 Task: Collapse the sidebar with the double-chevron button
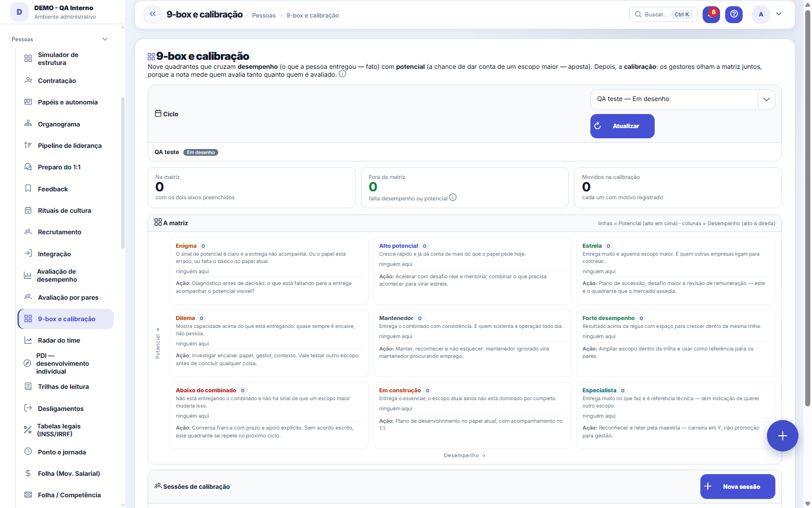click(x=152, y=15)
